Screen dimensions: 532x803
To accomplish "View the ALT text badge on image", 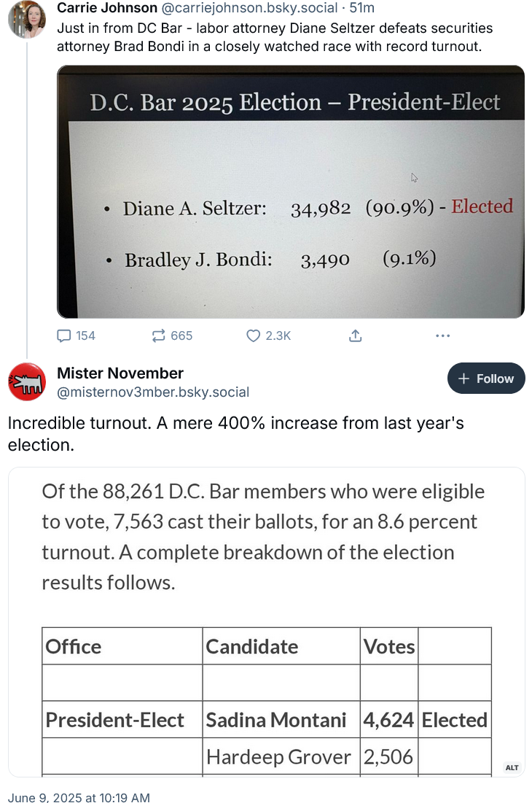I will coord(512,767).
